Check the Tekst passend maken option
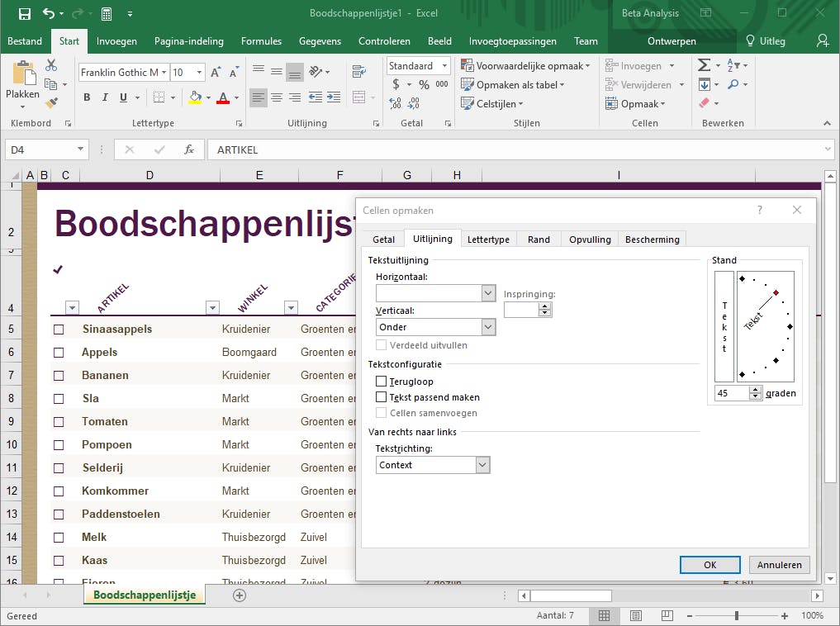Viewport: 840px width, 626px height. (x=382, y=397)
